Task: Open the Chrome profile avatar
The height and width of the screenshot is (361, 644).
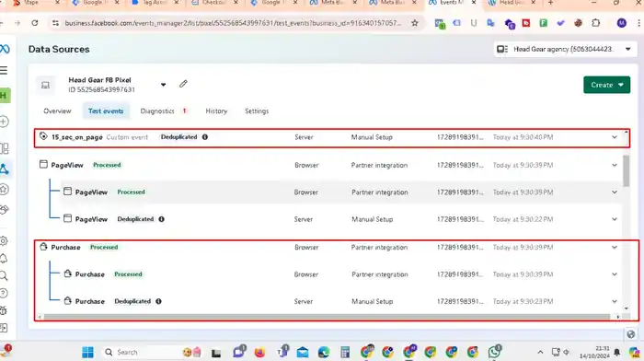Action: pyautogui.click(x=622, y=23)
